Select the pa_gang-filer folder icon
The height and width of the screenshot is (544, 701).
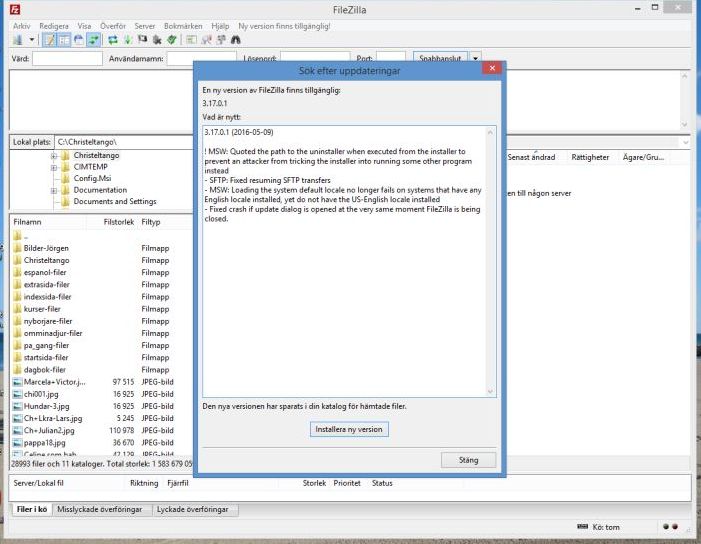coord(17,345)
